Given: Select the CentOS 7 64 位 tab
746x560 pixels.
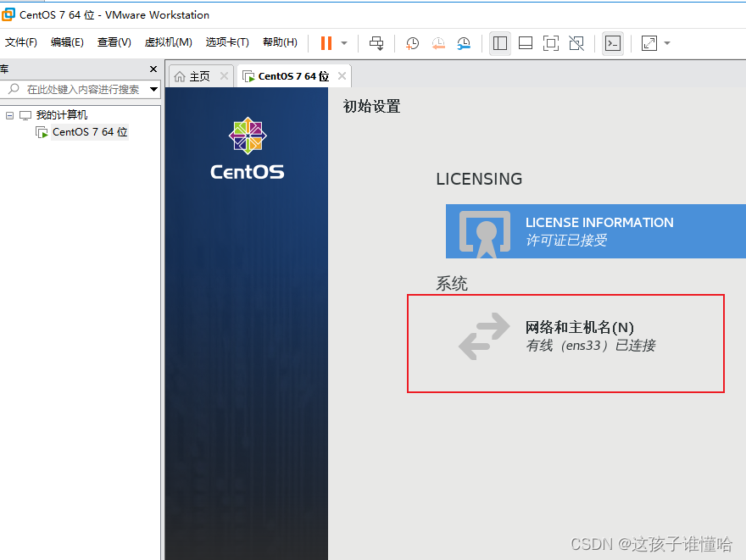Looking at the screenshot, I should 293,76.
